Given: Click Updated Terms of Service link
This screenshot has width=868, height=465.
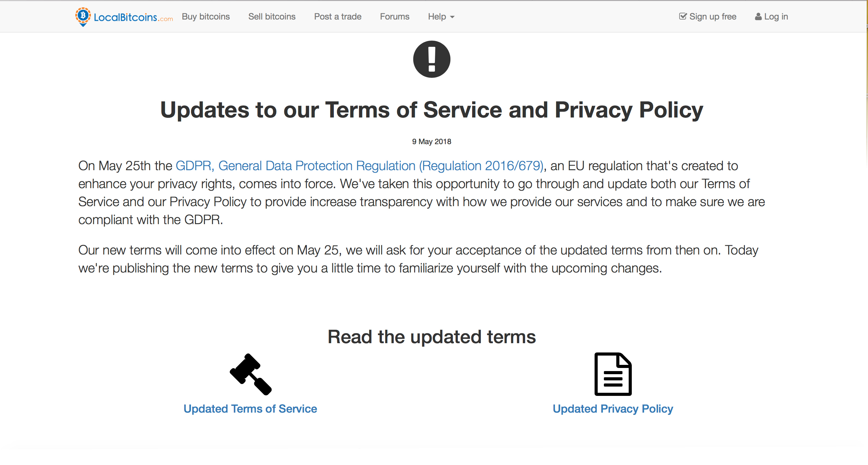Looking at the screenshot, I should 250,409.
